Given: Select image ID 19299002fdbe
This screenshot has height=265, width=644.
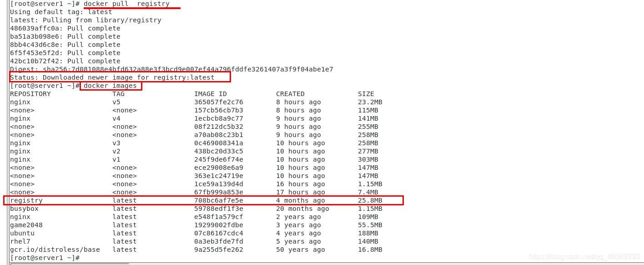Looking at the screenshot, I should coord(219,225).
